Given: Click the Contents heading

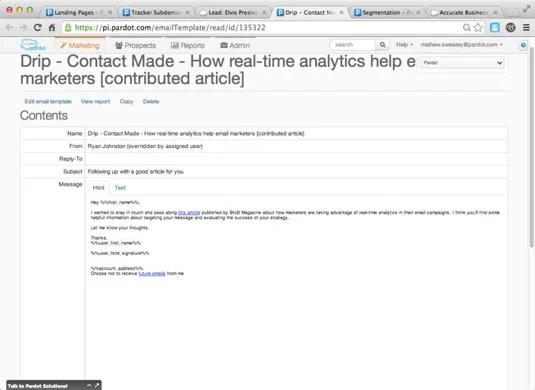Looking at the screenshot, I should [x=44, y=115].
